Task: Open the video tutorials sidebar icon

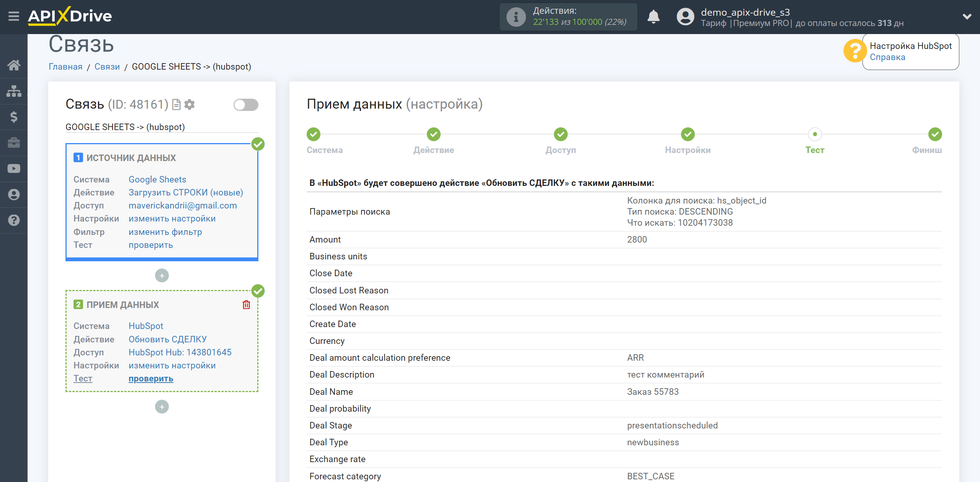Action: click(14, 169)
